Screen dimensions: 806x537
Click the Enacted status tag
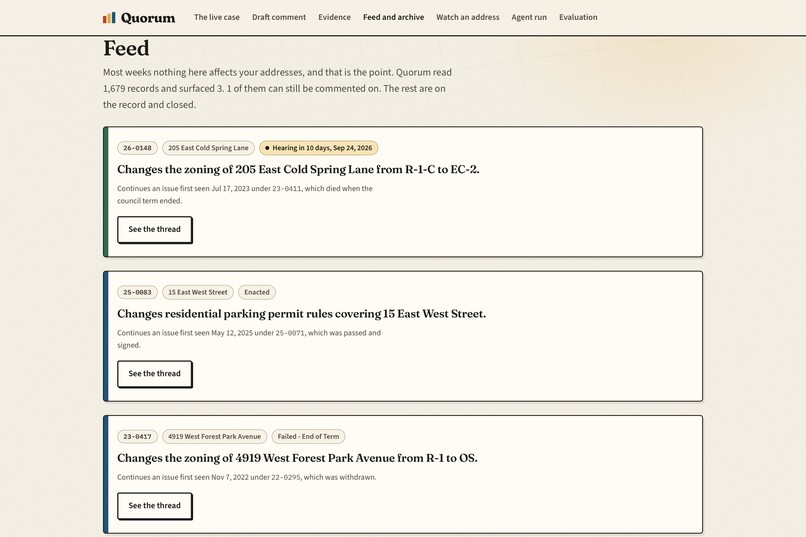257,292
